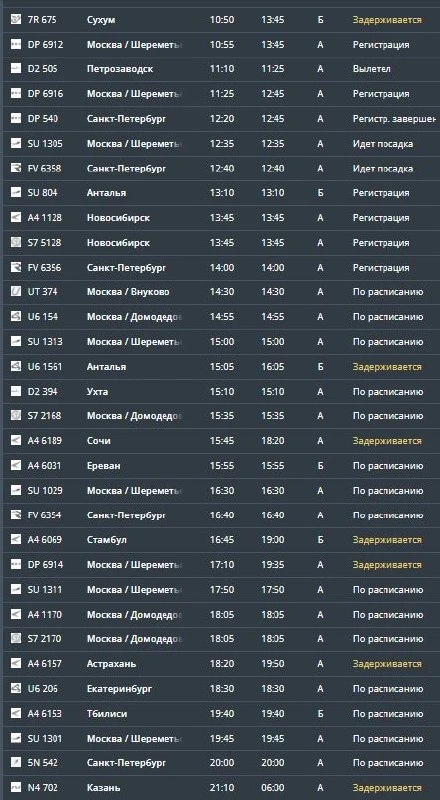Click the UTair icon beside UT 374

pos(16,292)
